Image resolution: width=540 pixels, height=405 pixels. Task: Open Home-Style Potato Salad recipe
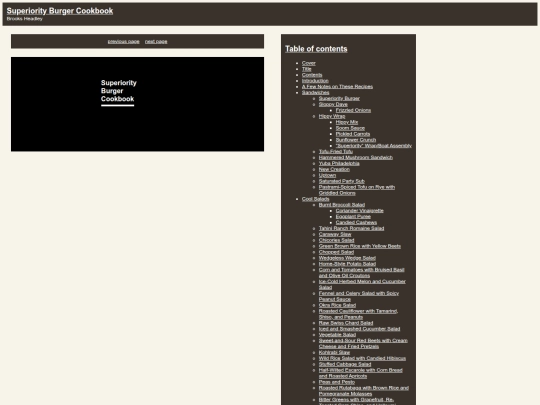click(x=347, y=264)
